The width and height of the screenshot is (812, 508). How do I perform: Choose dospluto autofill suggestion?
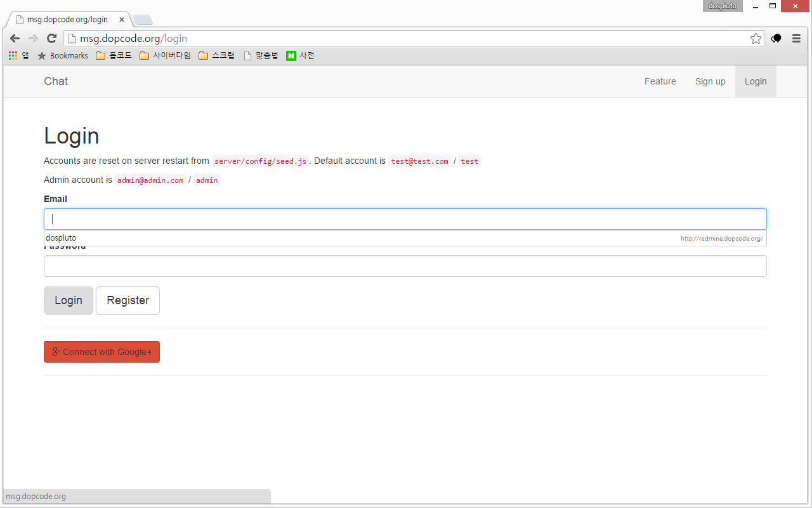pos(405,238)
